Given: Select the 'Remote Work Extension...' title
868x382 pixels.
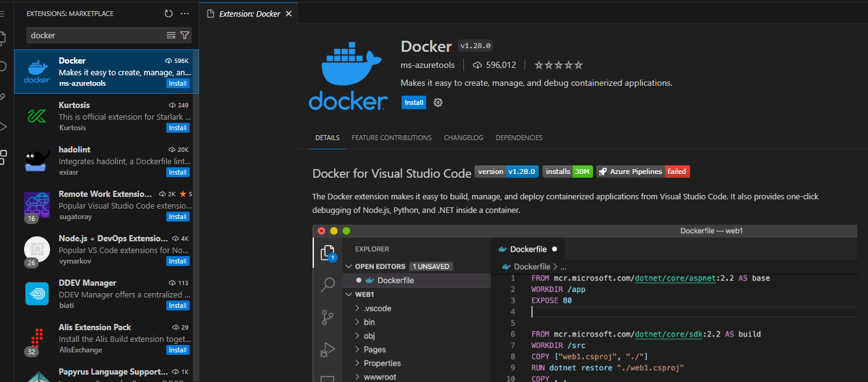Looking at the screenshot, I should point(105,194).
